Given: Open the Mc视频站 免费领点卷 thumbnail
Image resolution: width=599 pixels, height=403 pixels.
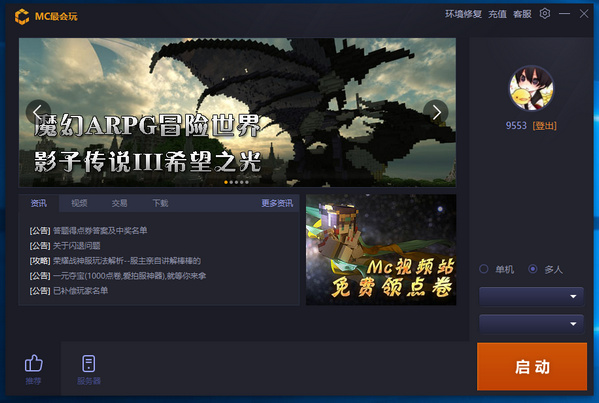Looking at the screenshot, I should coord(381,249).
